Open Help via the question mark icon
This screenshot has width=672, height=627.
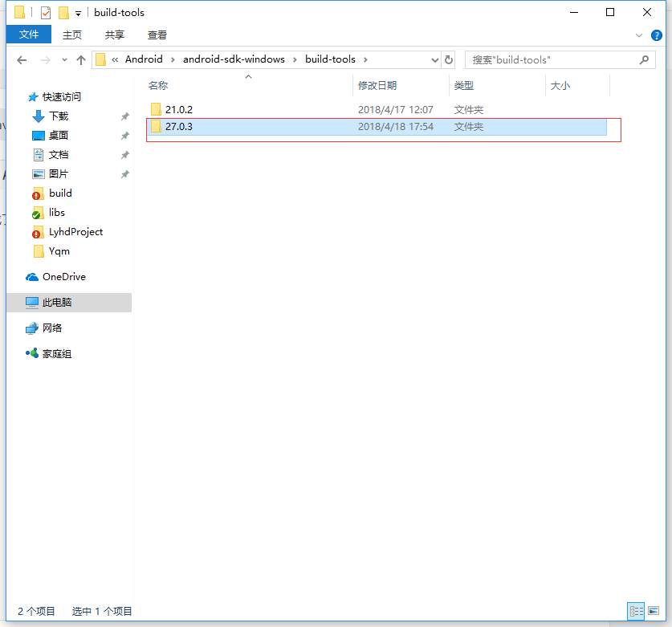[x=658, y=35]
